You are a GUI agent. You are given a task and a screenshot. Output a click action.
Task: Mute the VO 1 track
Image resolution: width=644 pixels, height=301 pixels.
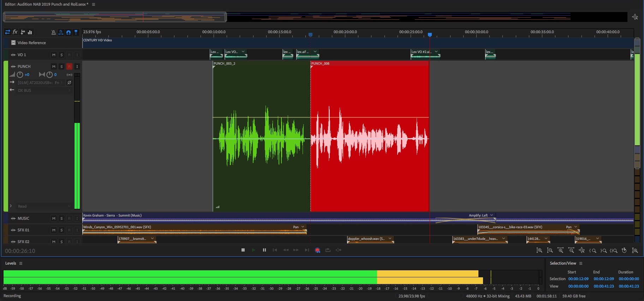click(x=54, y=55)
